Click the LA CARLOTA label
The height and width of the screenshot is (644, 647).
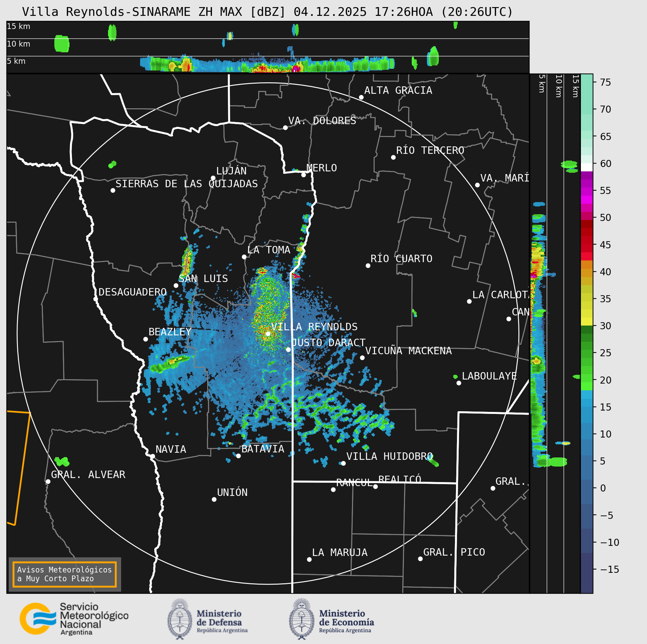(x=501, y=295)
